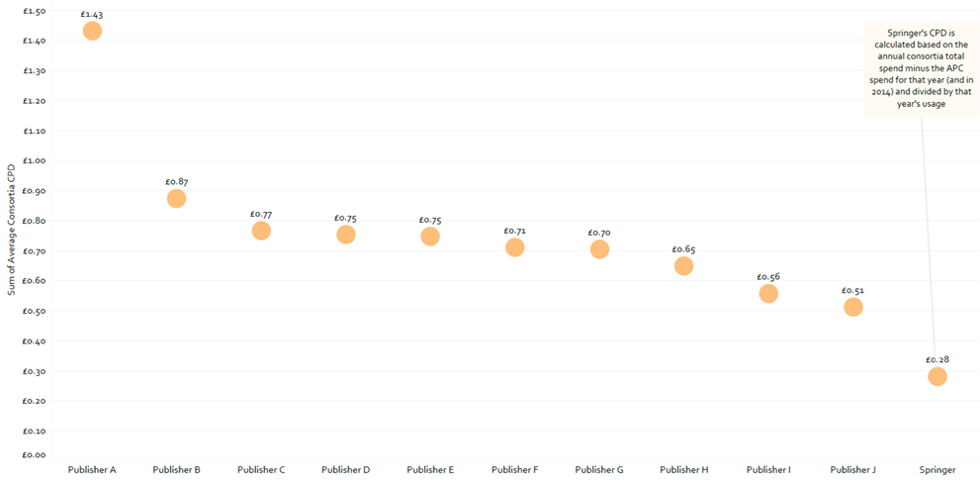Click the Publisher C data circle
Screen dimensions: 980x484
[x=261, y=231]
